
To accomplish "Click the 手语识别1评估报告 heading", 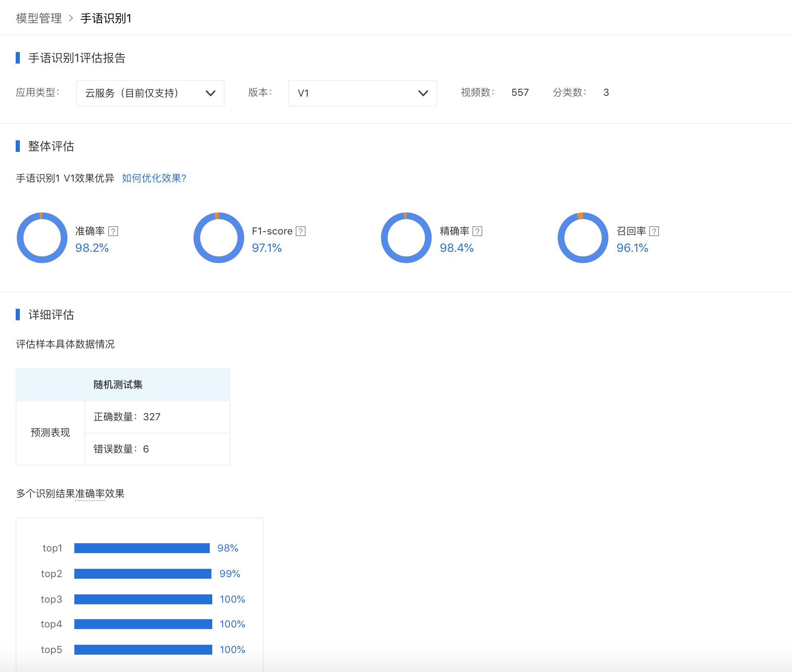I will tap(77, 58).
